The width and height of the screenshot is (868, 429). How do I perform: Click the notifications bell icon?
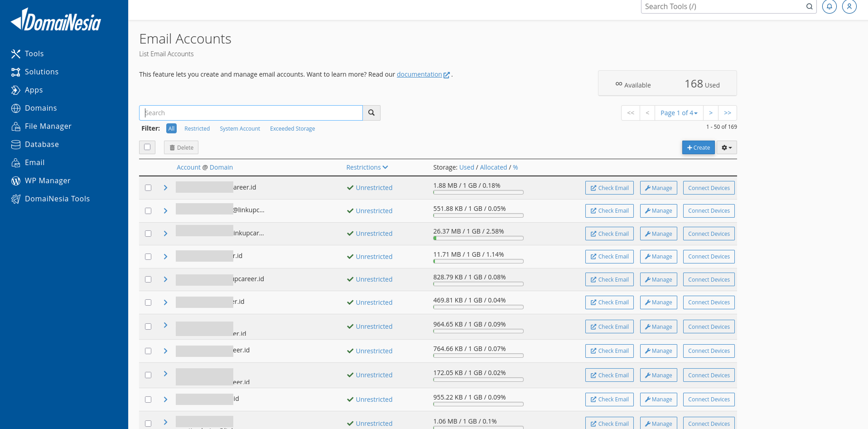pos(829,7)
